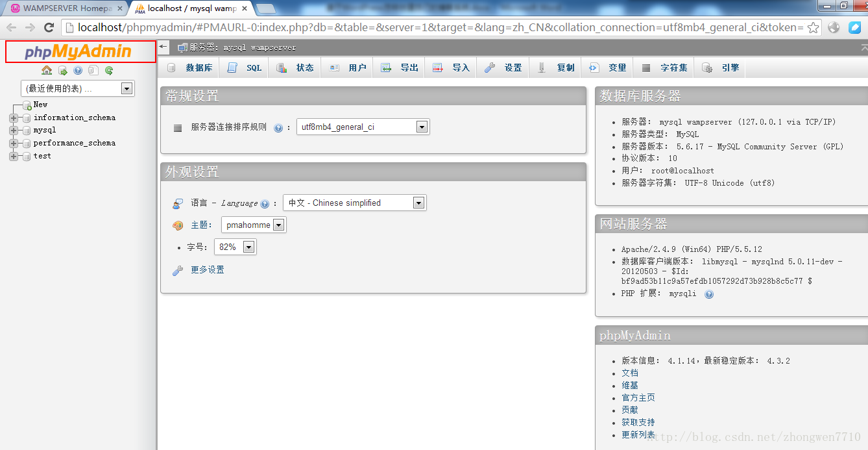
Task: Click the language icon beside 语言
Action: pos(178,203)
